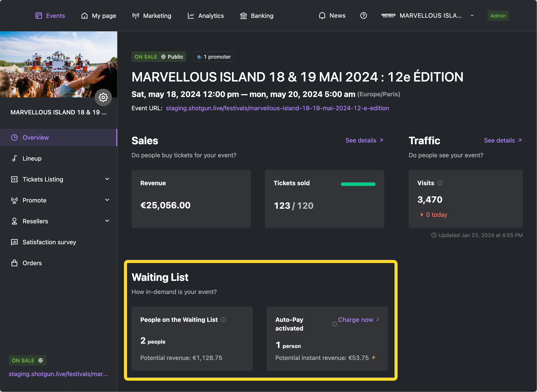537x392 pixels.
Task: Click the lightning bolt icon after instant revenue
Action: click(x=374, y=357)
